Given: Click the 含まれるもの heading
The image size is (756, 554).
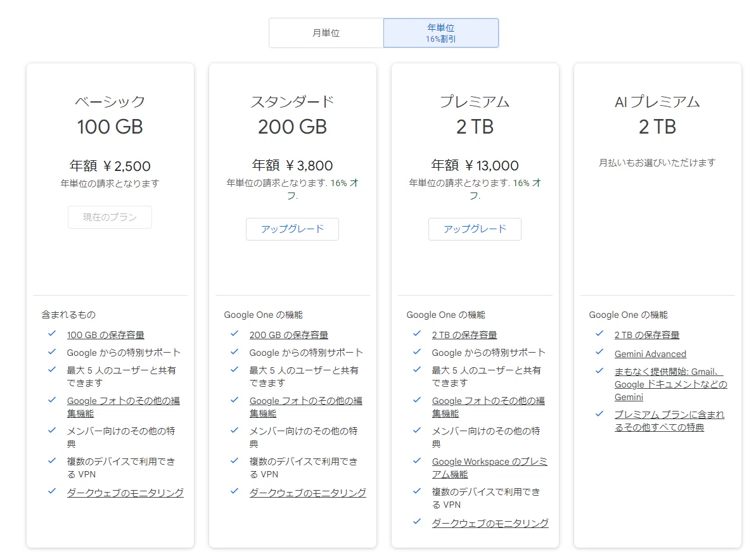Looking at the screenshot, I should [68, 315].
